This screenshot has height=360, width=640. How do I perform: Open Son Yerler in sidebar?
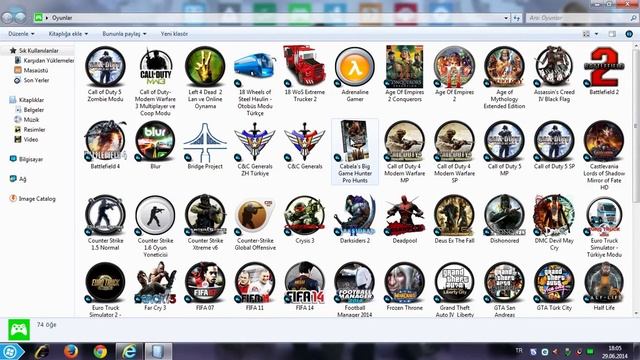tap(32, 80)
